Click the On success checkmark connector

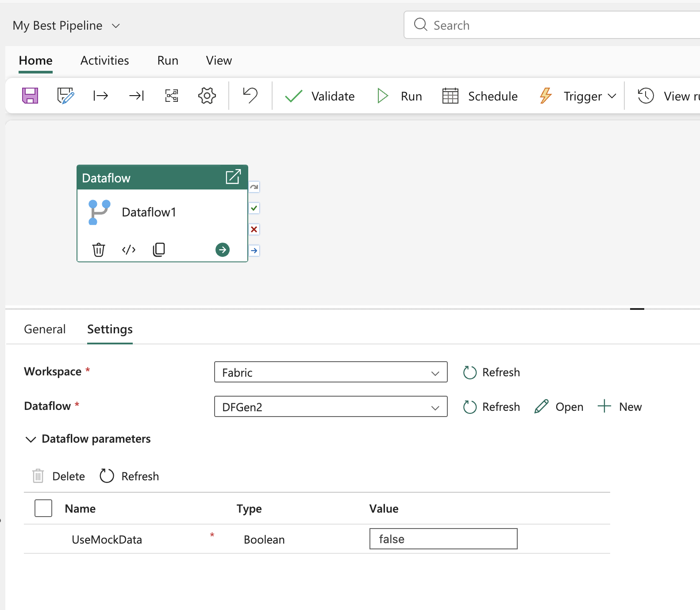click(x=254, y=208)
